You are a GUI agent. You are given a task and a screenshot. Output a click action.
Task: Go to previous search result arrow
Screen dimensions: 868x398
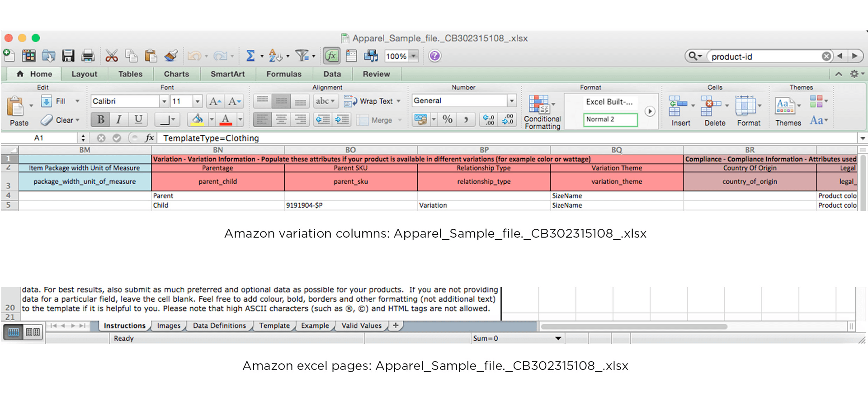click(x=840, y=56)
